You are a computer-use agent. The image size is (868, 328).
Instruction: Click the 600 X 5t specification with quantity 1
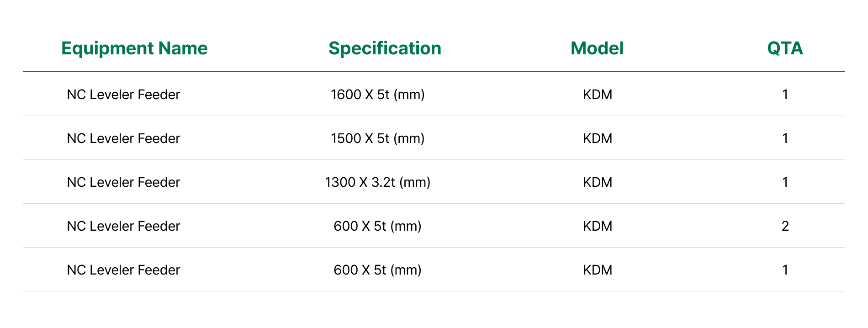pos(377,270)
